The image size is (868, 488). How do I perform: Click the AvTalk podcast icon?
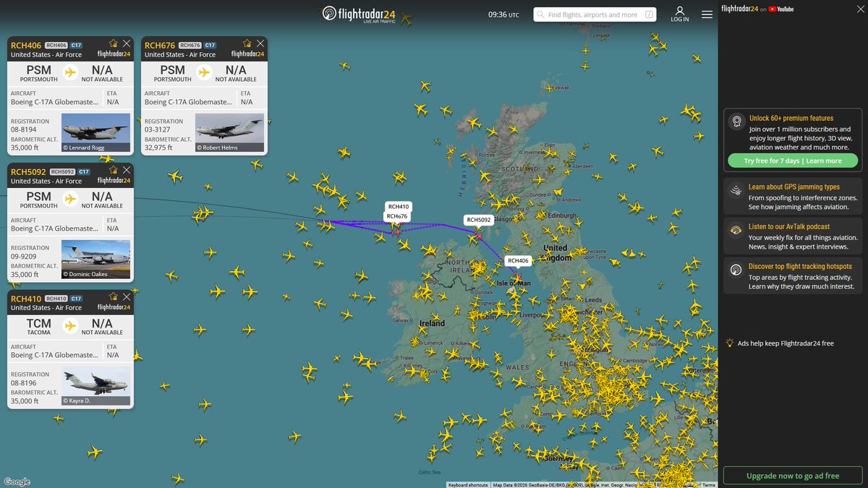pos(736,231)
